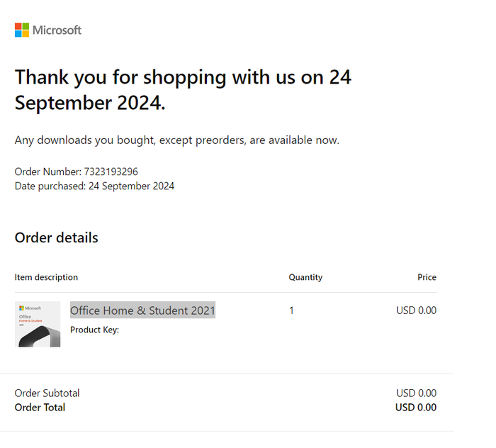Click the Order Subtotal amount
Screen dimensions: 496x448
click(416, 393)
